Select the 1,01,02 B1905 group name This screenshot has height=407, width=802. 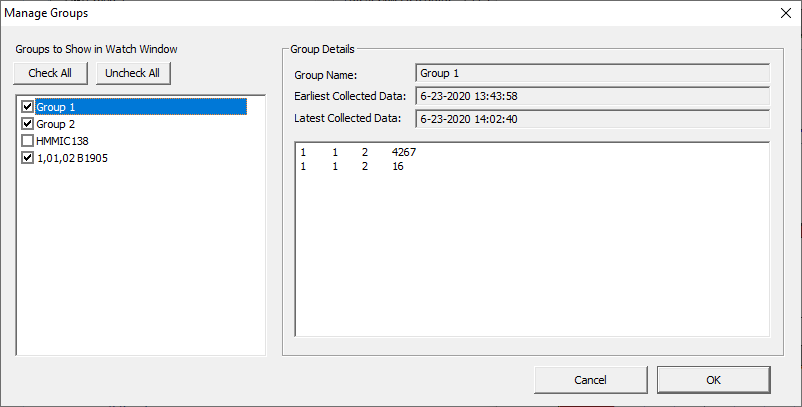(x=72, y=158)
